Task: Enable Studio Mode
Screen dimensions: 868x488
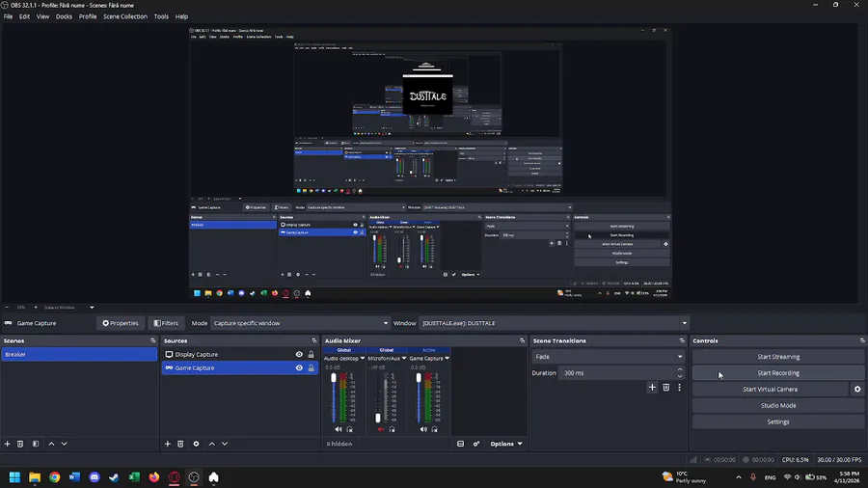Action: pos(778,406)
